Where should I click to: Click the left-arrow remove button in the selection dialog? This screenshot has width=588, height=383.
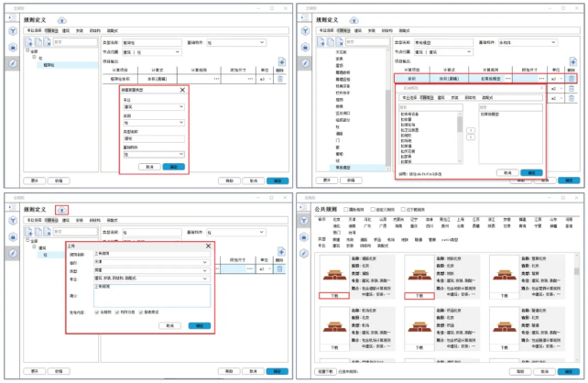pos(471,137)
